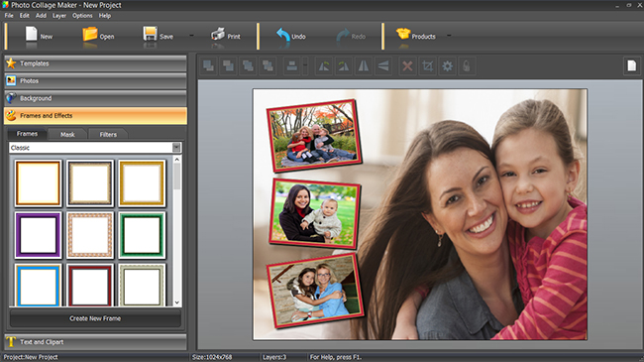Image resolution: width=644 pixels, height=362 pixels.
Task: Expand the Products dropdown arrow
Action: pos(449,36)
